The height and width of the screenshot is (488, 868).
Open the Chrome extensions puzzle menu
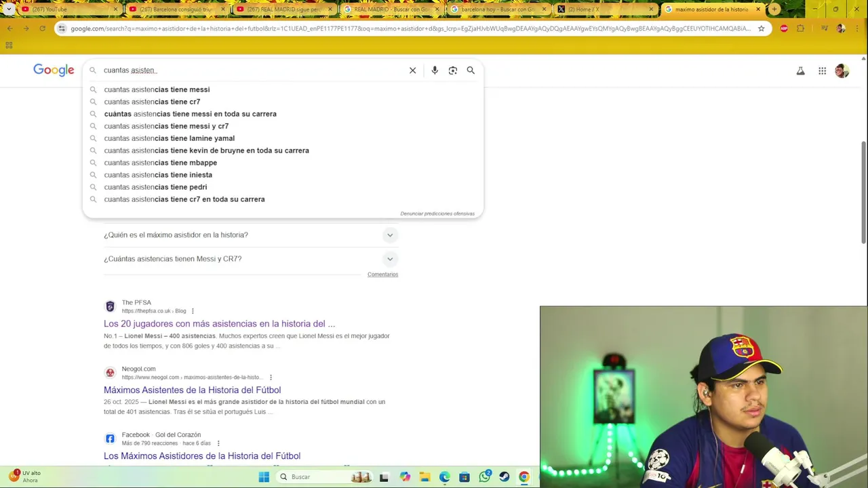tap(801, 28)
